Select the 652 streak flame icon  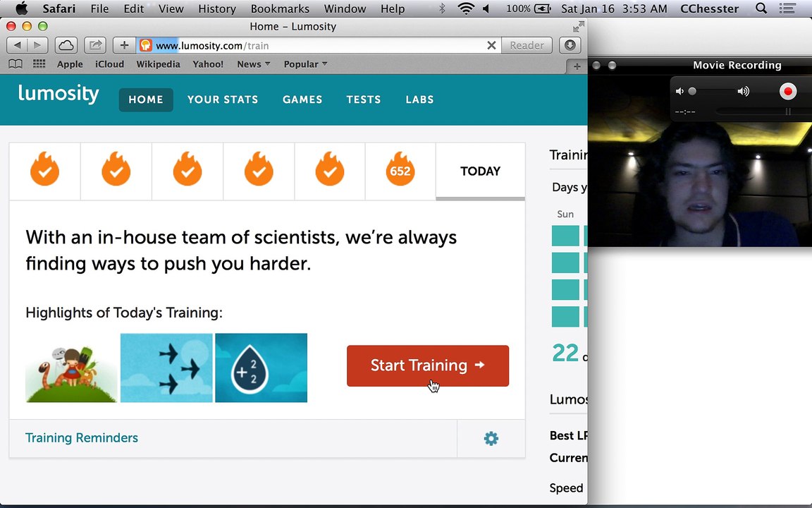coord(400,169)
